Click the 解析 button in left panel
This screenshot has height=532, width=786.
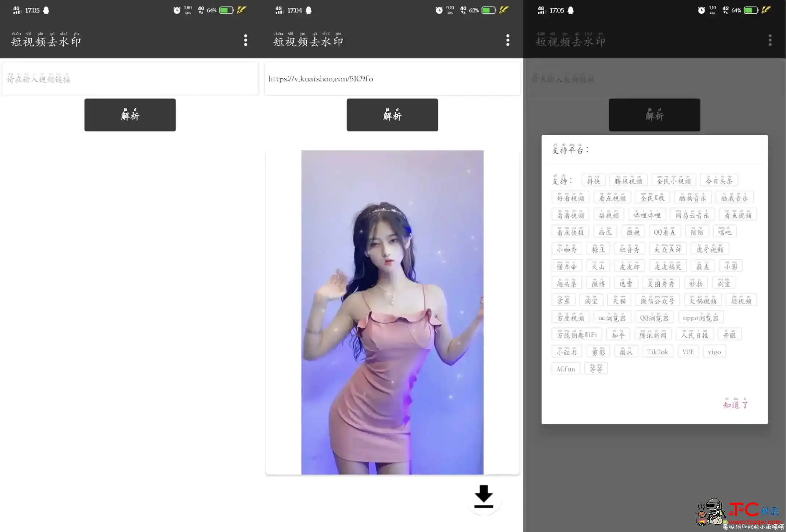(130, 115)
